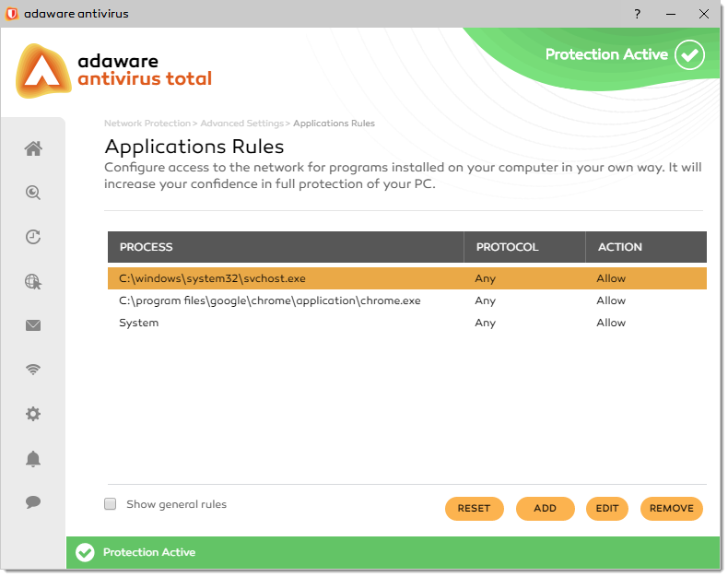Select the chrome.exe rule row

pyautogui.click(x=407, y=300)
